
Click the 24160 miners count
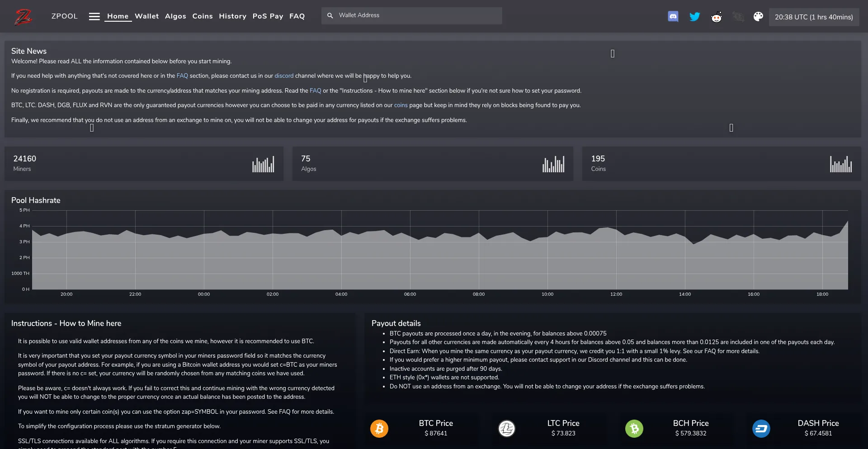[x=25, y=159]
